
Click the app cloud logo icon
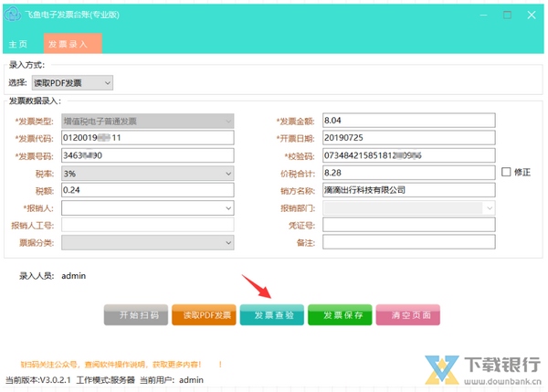coord(13,14)
